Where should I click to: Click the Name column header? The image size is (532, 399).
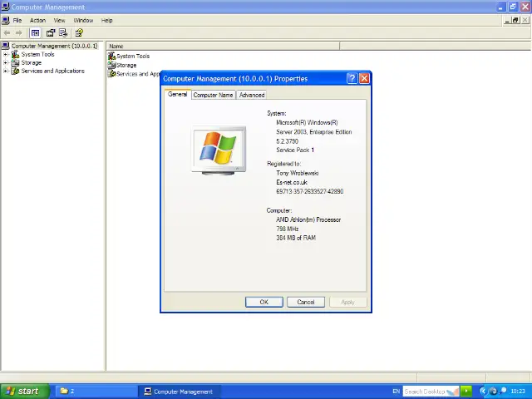pyautogui.click(x=224, y=46)
